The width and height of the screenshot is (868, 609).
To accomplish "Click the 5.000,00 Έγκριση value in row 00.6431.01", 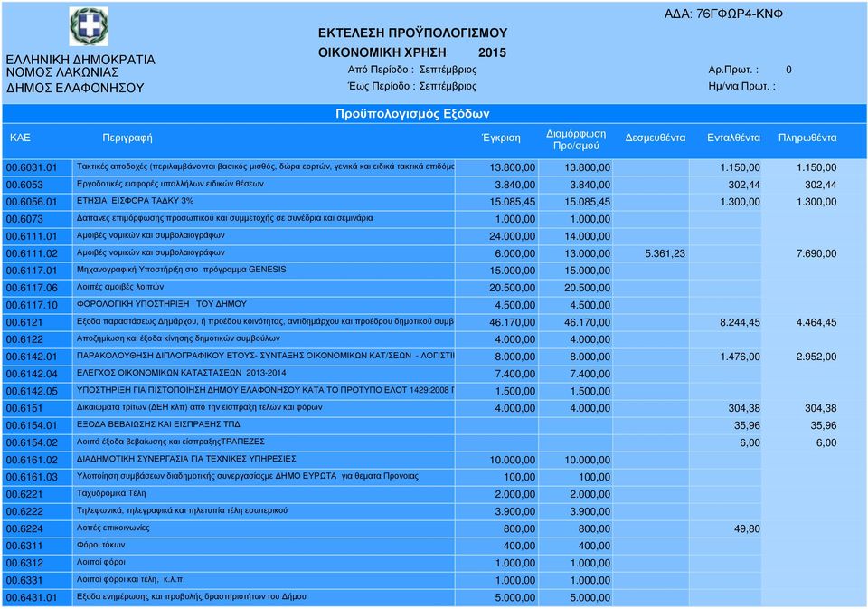I will (514, 598).
